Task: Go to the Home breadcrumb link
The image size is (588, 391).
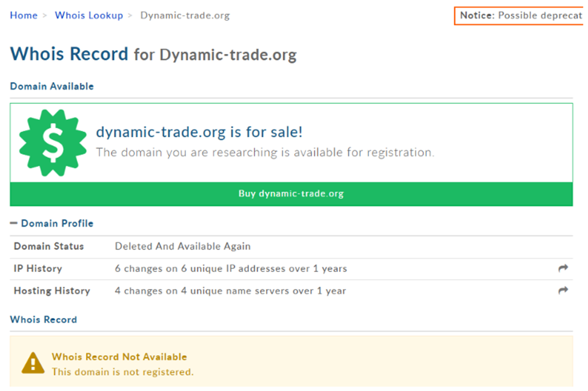Action: [x=23, y=15]
